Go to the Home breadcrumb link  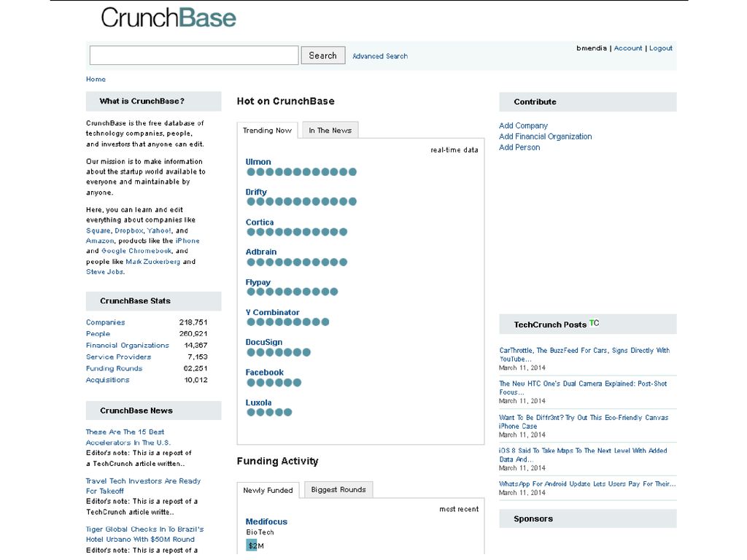[96, 79]
